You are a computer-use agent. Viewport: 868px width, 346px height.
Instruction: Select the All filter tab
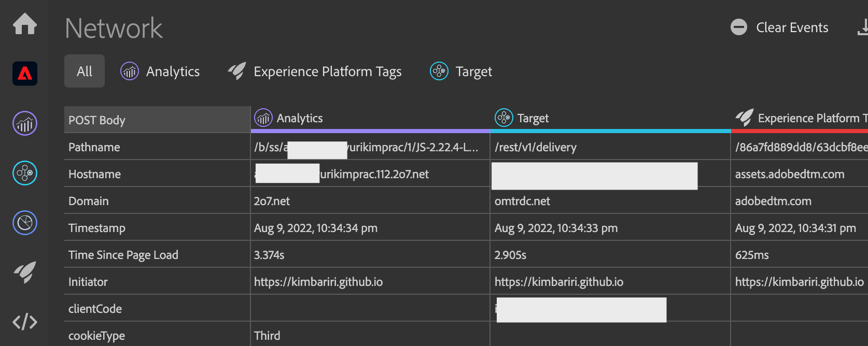click(x=85, y=71)
